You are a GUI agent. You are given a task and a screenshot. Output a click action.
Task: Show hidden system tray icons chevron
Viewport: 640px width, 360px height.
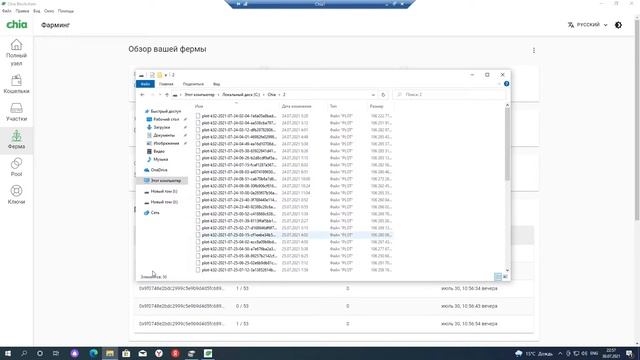tap(560, 353)
